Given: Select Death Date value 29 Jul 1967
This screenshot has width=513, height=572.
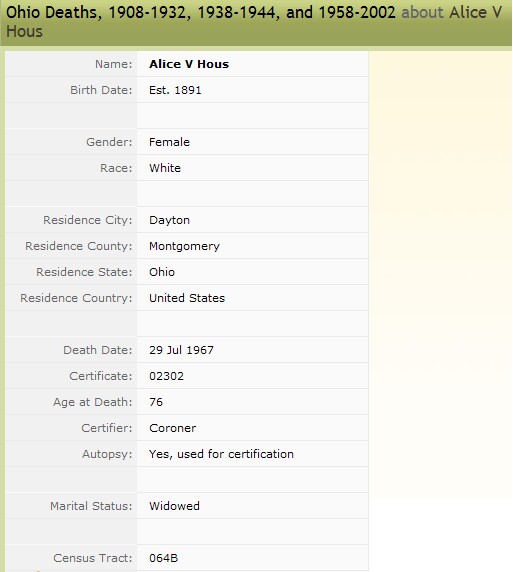Looking at the screenshot, I should [x=181, y=350].
